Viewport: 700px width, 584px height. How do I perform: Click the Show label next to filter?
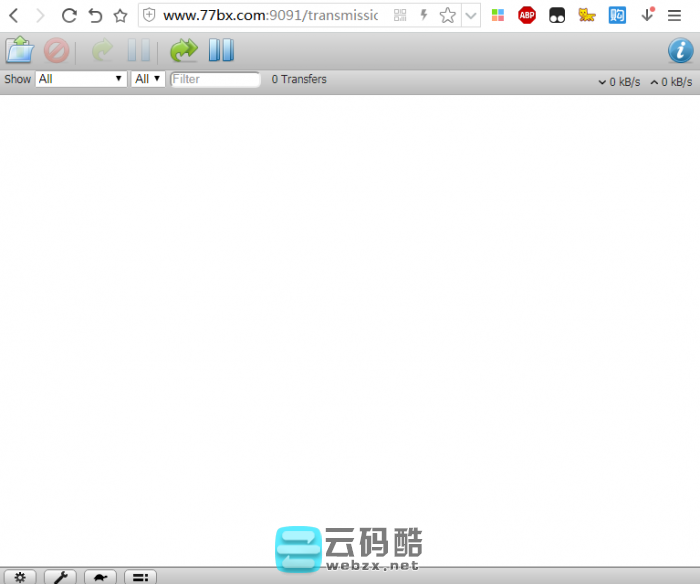[x=17, y=79]
